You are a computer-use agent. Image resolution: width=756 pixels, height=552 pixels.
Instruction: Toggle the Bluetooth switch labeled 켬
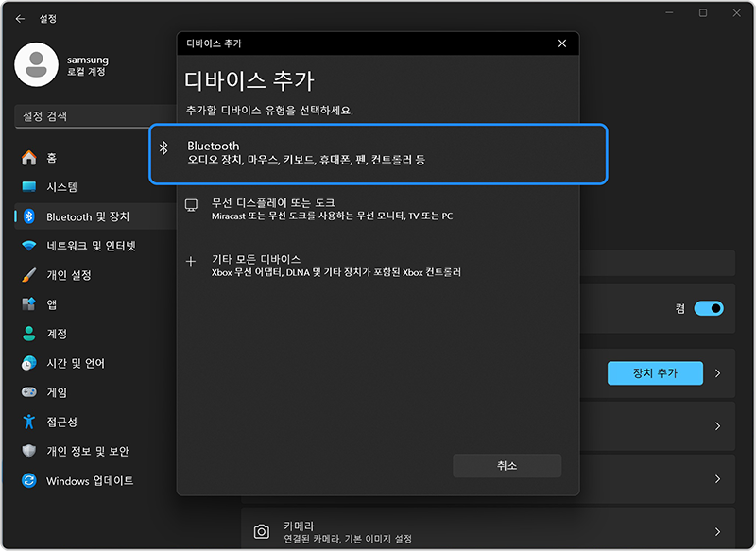pyautogui.click(x=708, y=308)
